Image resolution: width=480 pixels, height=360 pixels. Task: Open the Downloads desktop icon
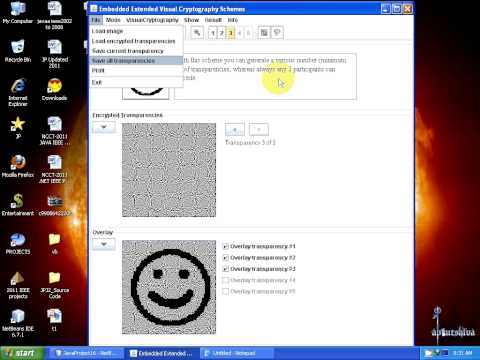point(54,89)
